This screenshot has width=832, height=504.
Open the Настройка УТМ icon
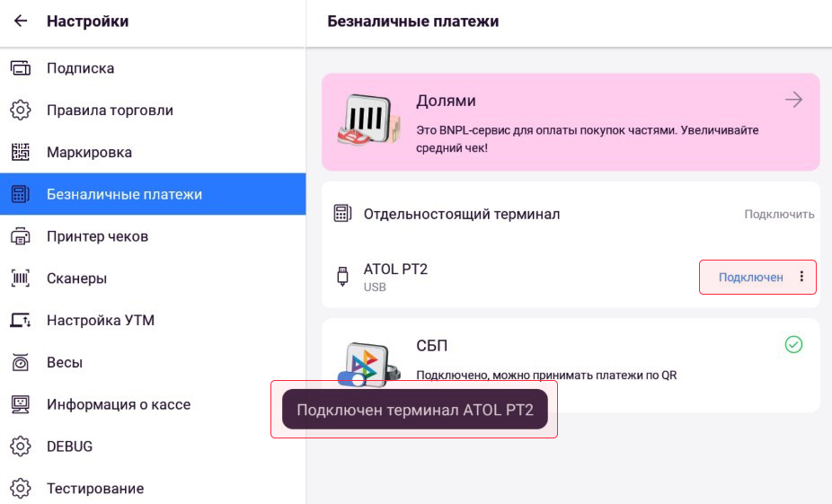20,321
